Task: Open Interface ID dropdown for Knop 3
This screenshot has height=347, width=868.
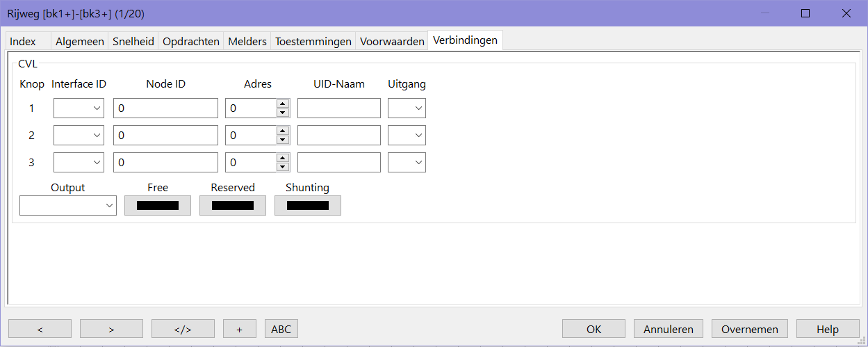Action: (79, 163)
